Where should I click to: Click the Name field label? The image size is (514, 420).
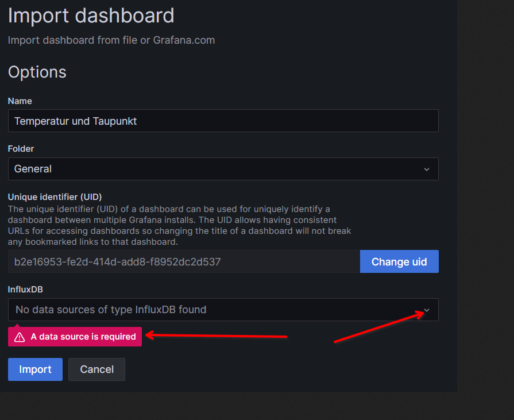(x=20, y=101)
